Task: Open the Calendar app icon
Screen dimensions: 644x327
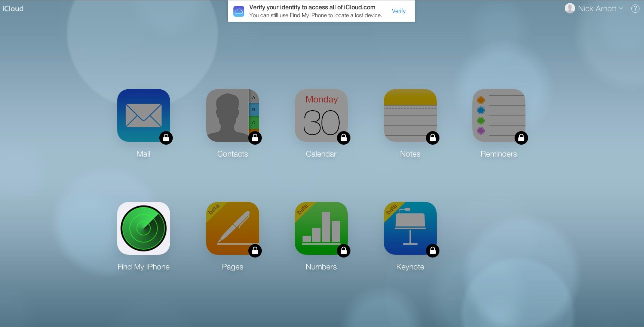Action: 321,115
